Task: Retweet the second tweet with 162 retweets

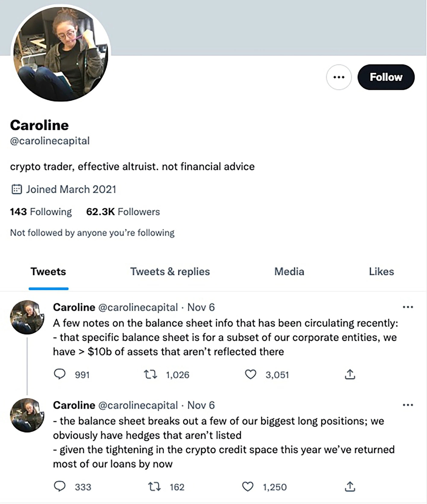Action: tap(154, 487)
